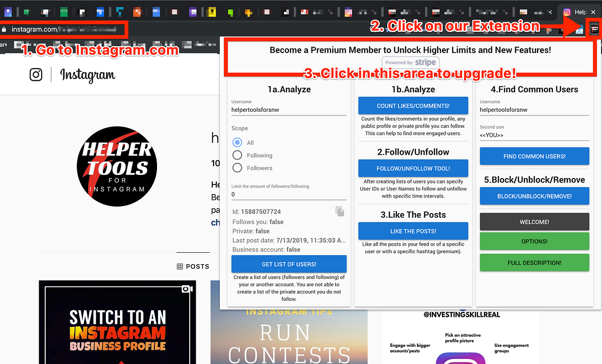Click the Instagram favicon on the active browser tab
The width and height of the screenshot is (602, 364).
[x=568, y=12]
